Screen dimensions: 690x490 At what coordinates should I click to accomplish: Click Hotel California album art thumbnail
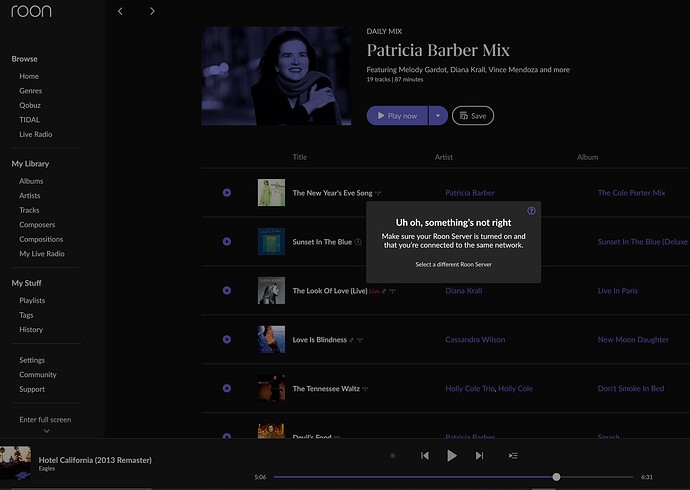(x=15, y=462)
